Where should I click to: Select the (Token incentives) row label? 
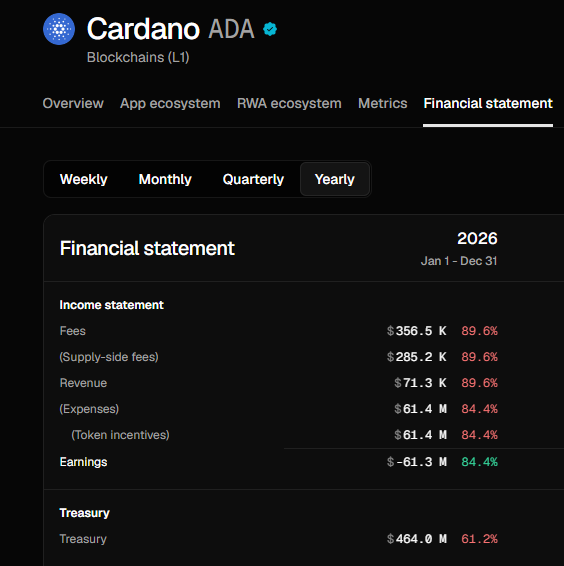click(x=120, y=435)
